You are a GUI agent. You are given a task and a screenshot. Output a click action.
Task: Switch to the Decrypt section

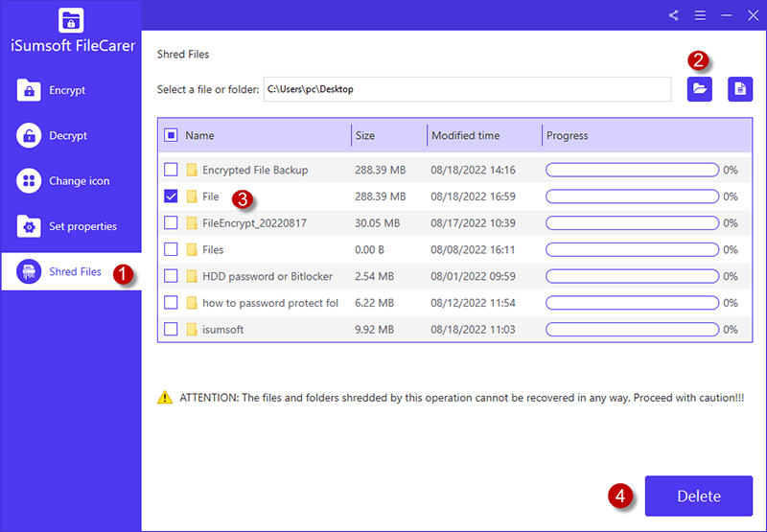click(71, 135)
